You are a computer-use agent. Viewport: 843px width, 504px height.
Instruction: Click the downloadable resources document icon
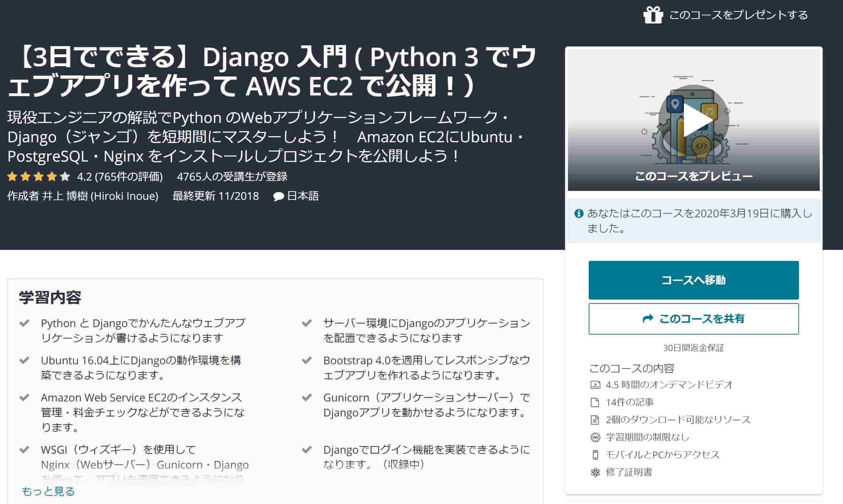pyautogui.click(x=595, y=420)
